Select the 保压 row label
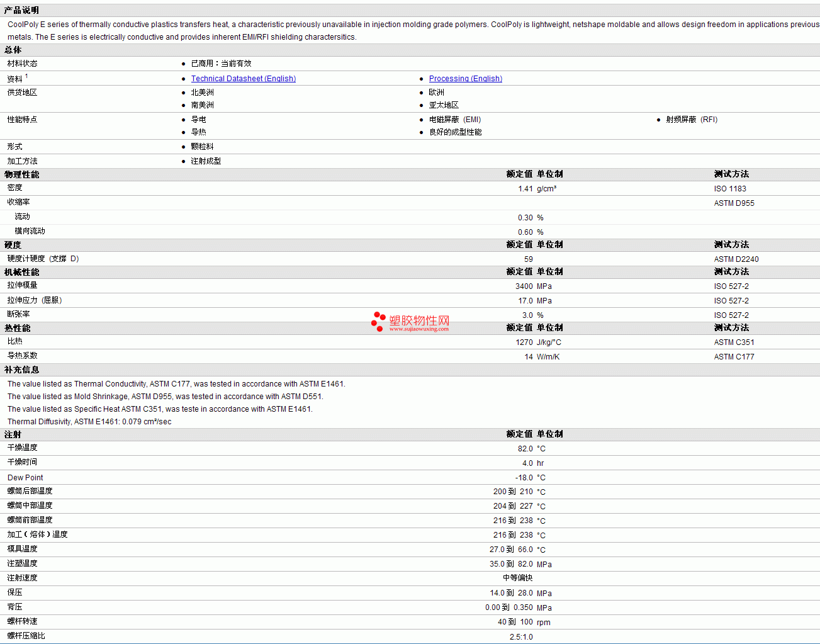The image size is (820, 644). 14,592
